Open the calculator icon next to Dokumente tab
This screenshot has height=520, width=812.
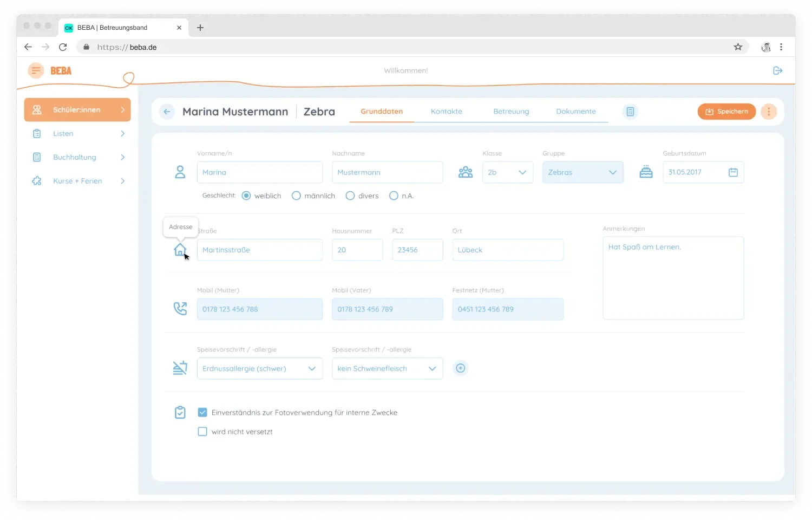tap(630, 112)
